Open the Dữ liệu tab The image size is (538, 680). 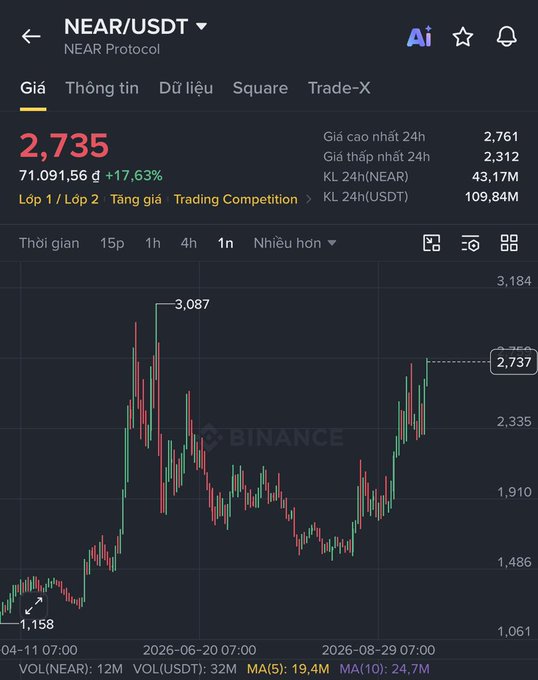tap(186, 88)
